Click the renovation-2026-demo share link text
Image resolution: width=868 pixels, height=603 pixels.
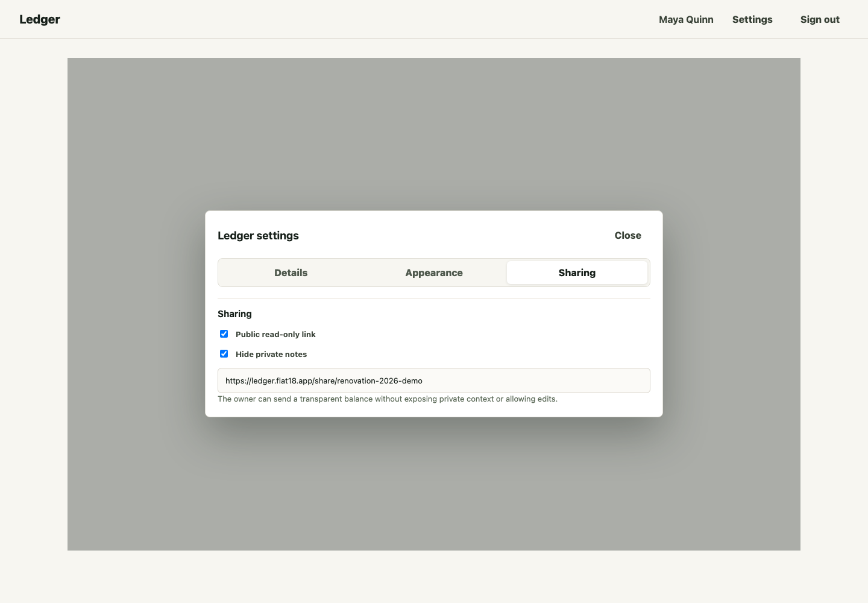pos(324,380)
